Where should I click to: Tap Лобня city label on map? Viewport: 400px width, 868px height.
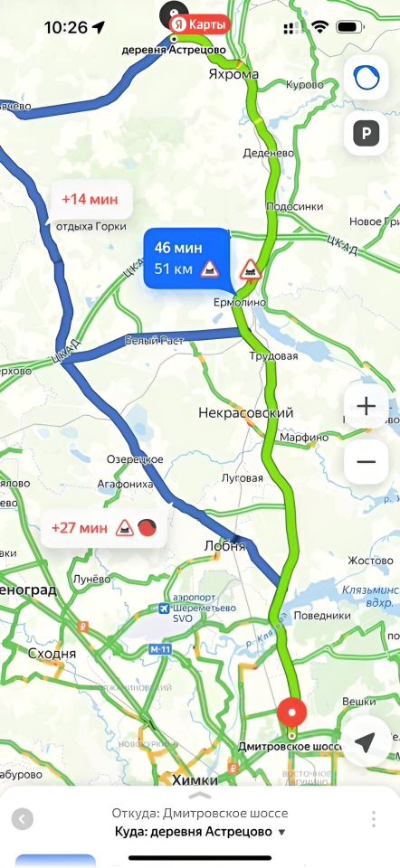pyautogui.click(x=224, y=546)
